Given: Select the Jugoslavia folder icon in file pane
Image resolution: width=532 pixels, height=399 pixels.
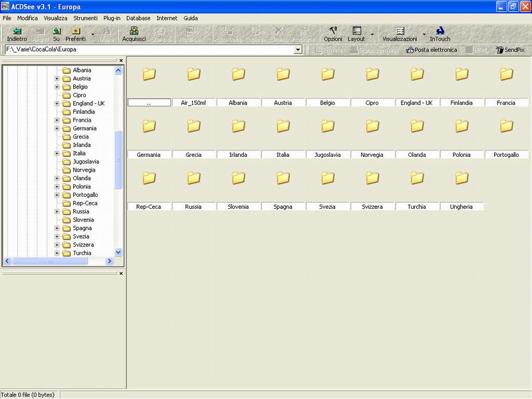Looking at the screenshot, I should pyautogui.click(x=328, y=126).
